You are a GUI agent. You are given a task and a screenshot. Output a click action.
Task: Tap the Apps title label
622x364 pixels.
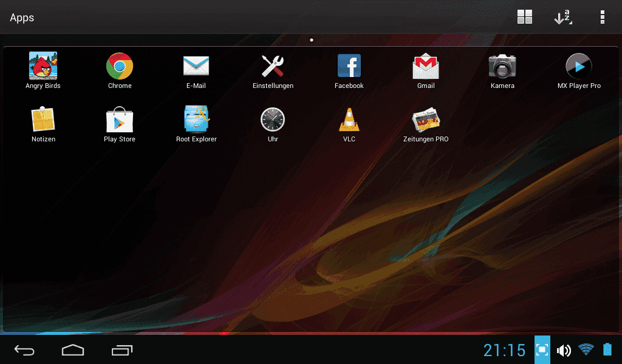pyautogui.click(x=22, y=18)
